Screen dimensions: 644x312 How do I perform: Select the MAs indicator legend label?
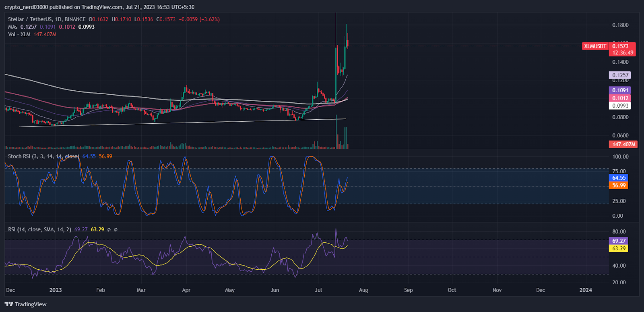pos(13,27)
